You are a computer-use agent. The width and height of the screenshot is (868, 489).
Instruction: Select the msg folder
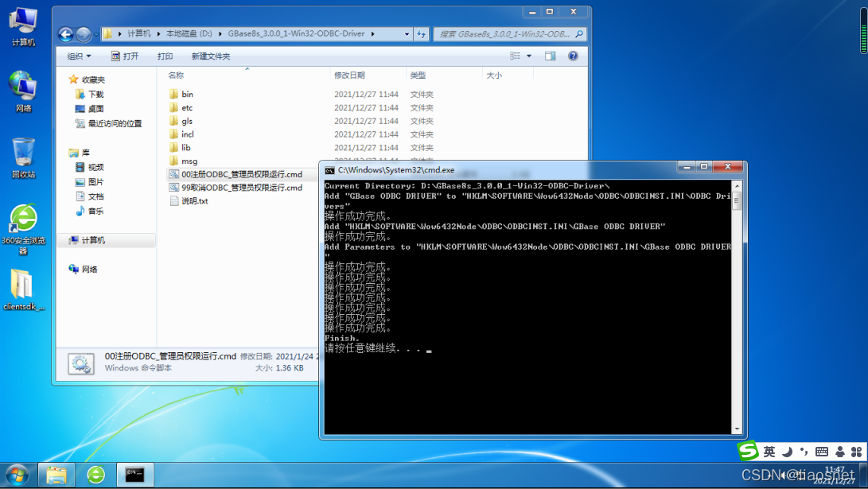coord(183,161)
